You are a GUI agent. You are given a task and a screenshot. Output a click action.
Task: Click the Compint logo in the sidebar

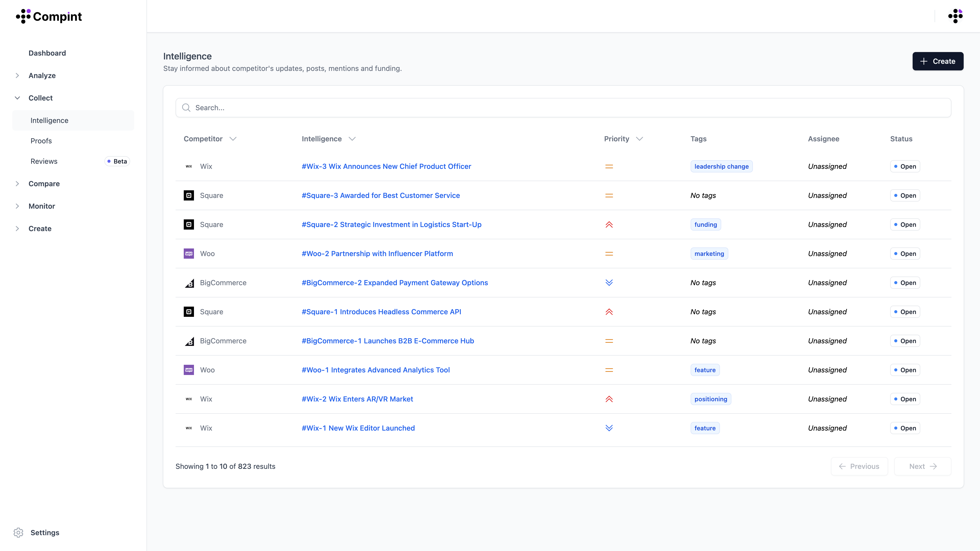coord(49,16)
